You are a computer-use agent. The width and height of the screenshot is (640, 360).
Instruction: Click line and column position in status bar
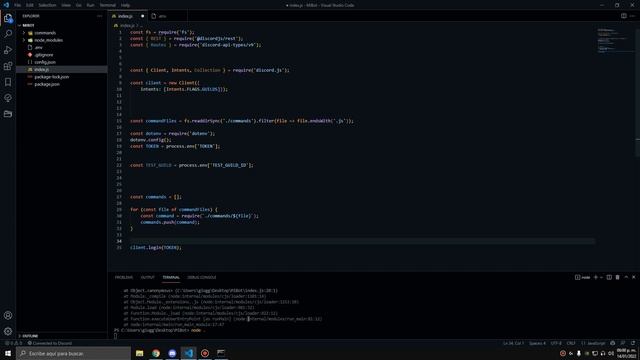click(513, 343)
